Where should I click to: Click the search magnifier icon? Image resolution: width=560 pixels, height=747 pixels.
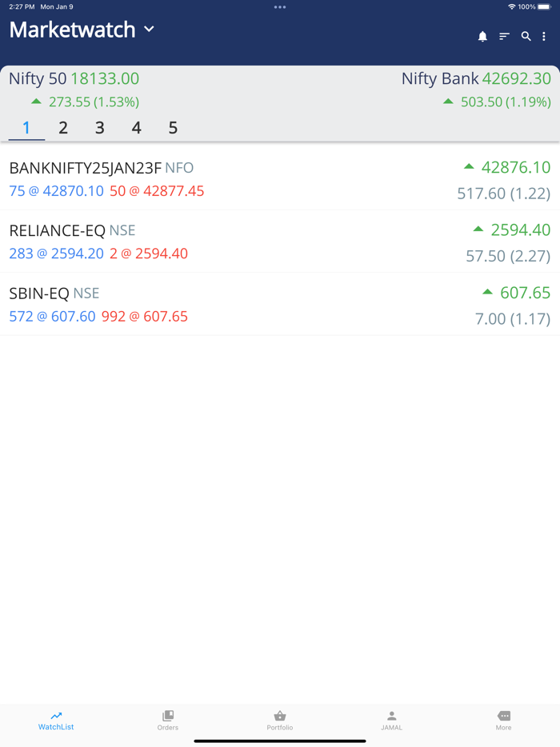(526, 37)
